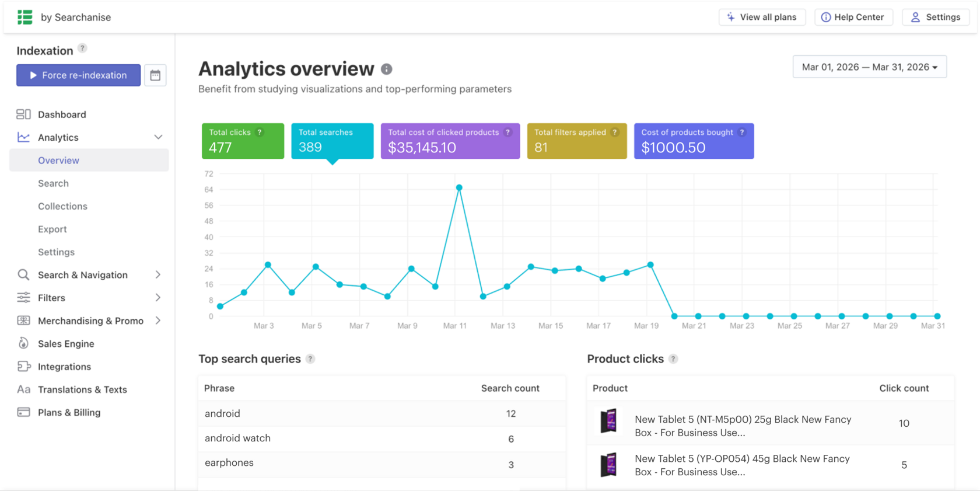
Task: Click the Force re-indexation button
Action: click(x=78, y=75)
